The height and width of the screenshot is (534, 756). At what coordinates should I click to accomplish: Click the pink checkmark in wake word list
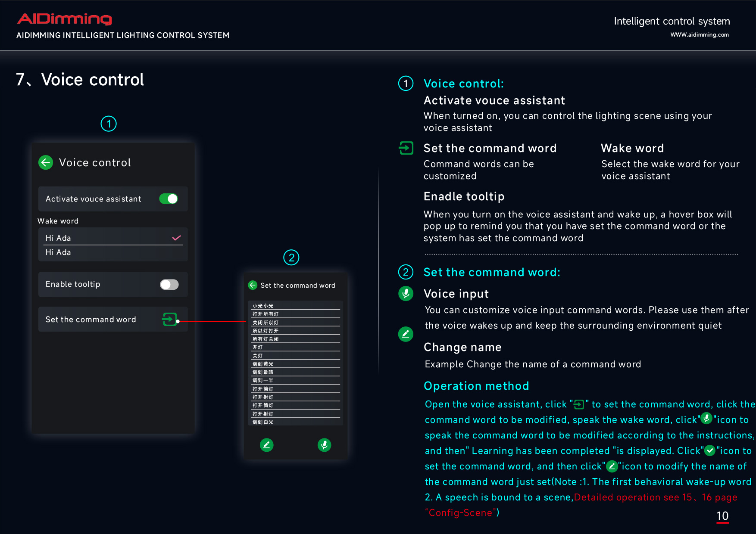[x=176, y=238]
